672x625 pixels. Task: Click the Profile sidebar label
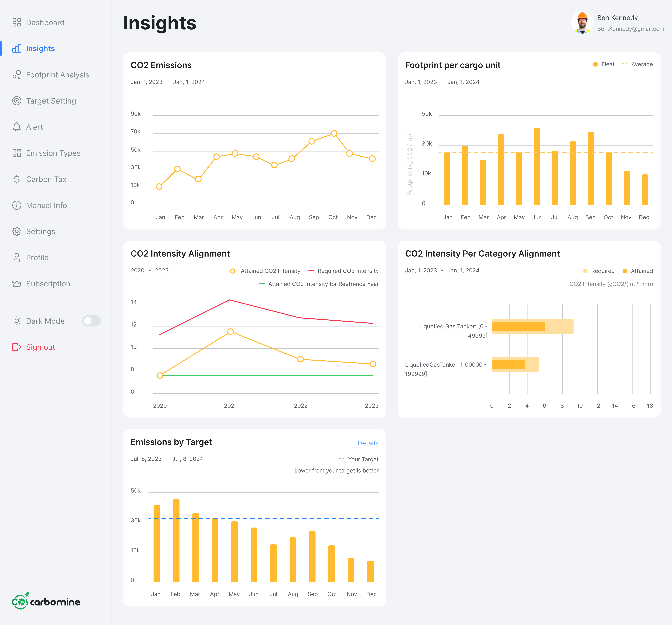37,258
